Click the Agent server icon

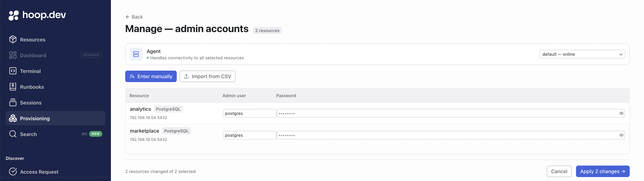(x=136, y=54)
